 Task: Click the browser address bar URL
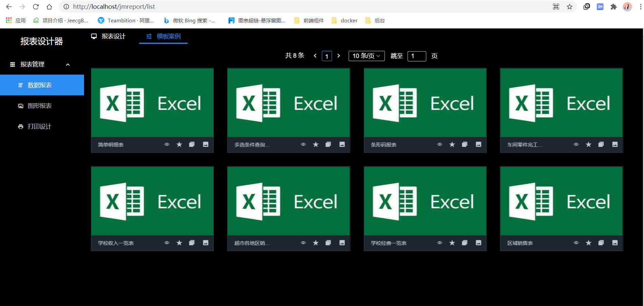pos(114,7)
